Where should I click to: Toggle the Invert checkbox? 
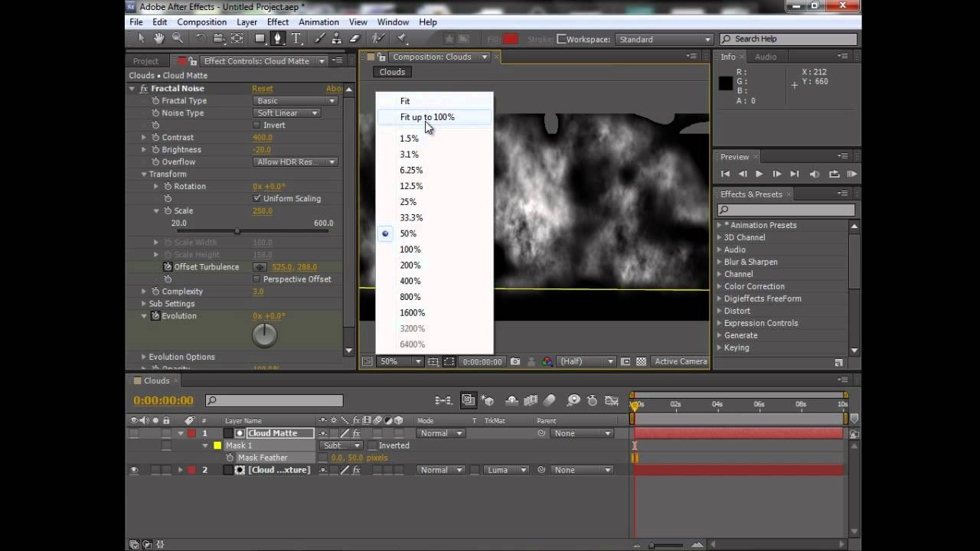(256, 126)
